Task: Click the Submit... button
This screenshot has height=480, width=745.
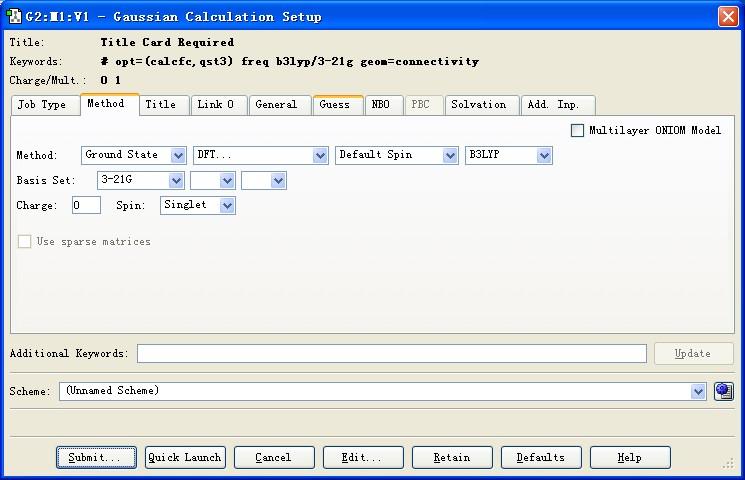Action: (x=96, y=457)
